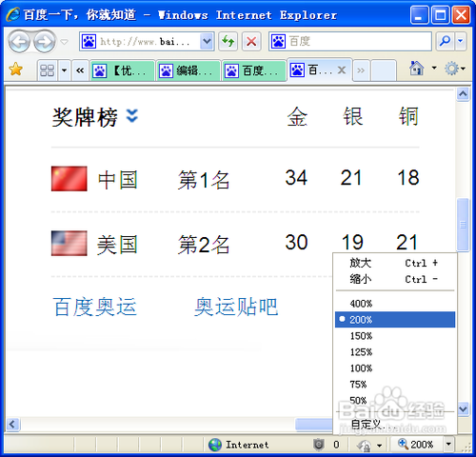This screenshot has height=457, width=476.
Task: Click China's gold count 34
Action: [x=296, y=177]
